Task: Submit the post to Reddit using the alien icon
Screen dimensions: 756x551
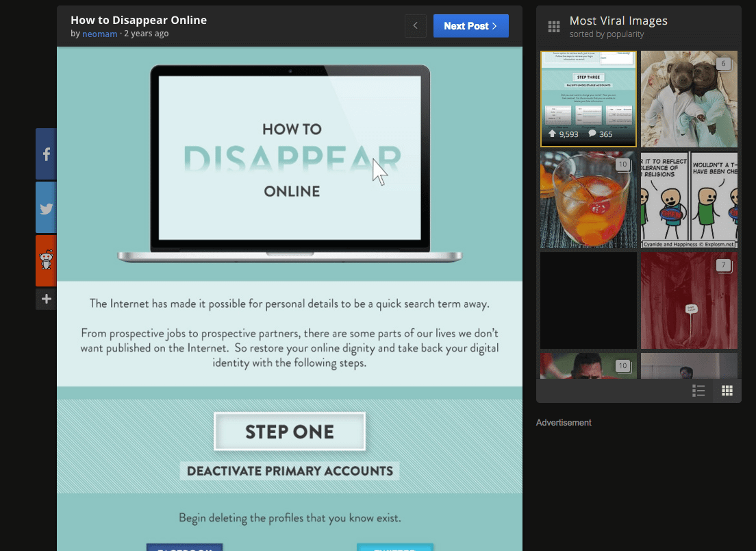Action: pyautogui.click(x=45, y=260)
